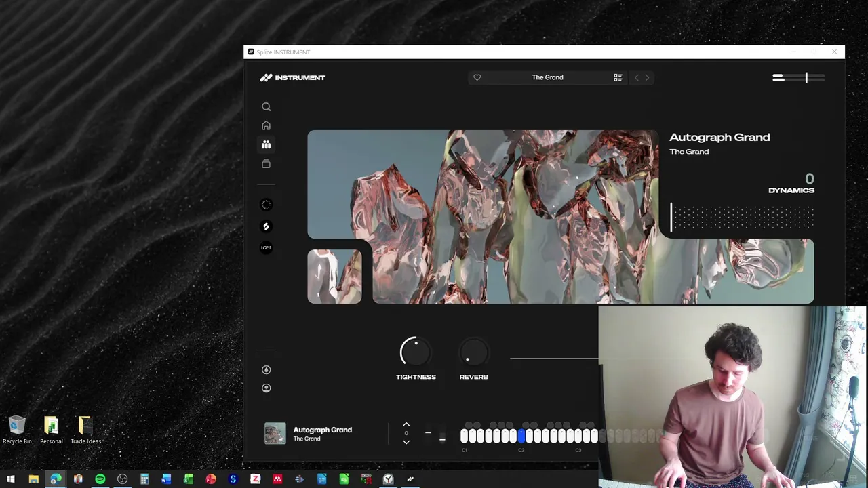Click the pitch bend wheel strip
The height and width of the screenshot is (488, 868).
pyautogui.click(x=428, y=434)
